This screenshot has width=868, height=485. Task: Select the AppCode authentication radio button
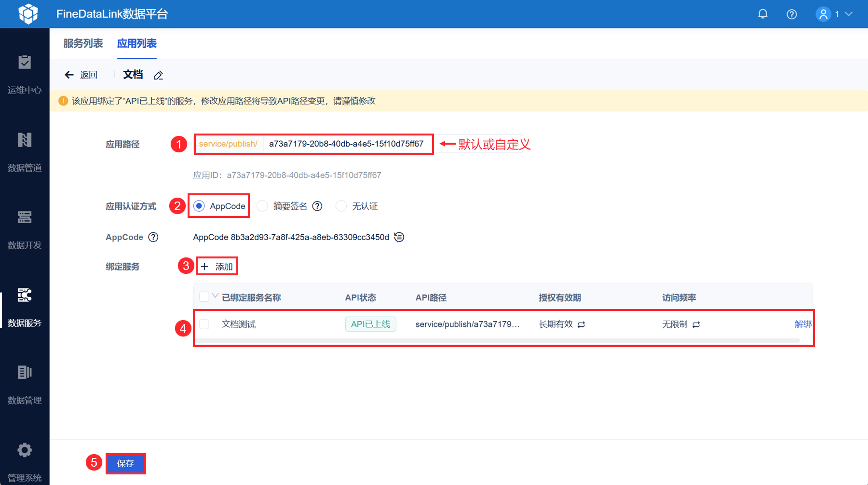[199, 206]
